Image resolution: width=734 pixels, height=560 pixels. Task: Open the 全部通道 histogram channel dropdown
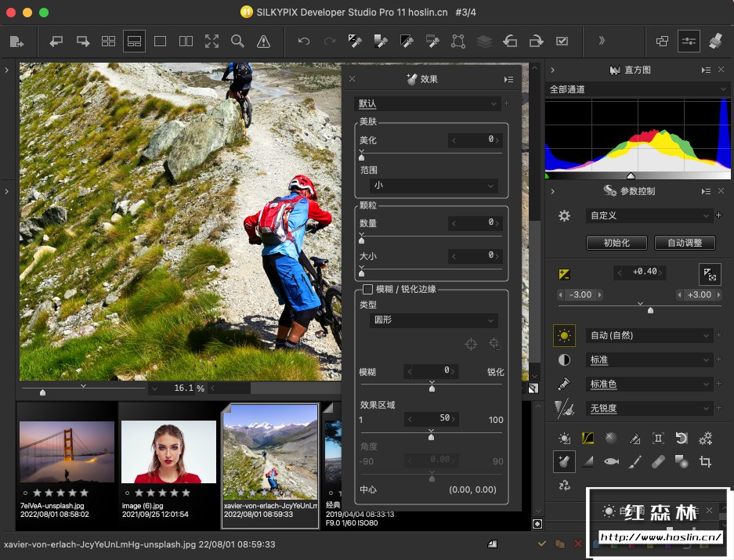tap(638, 89)
